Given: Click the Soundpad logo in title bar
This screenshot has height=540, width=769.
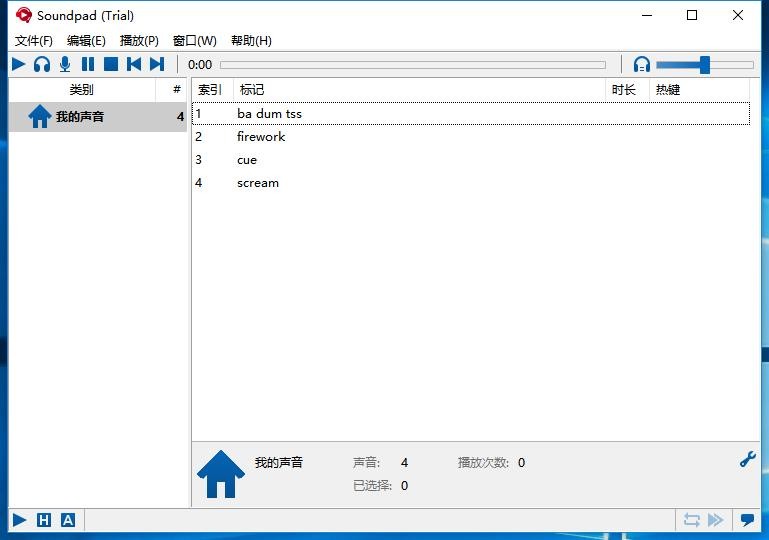Looking at the screenshot, I should pos(24,15).
